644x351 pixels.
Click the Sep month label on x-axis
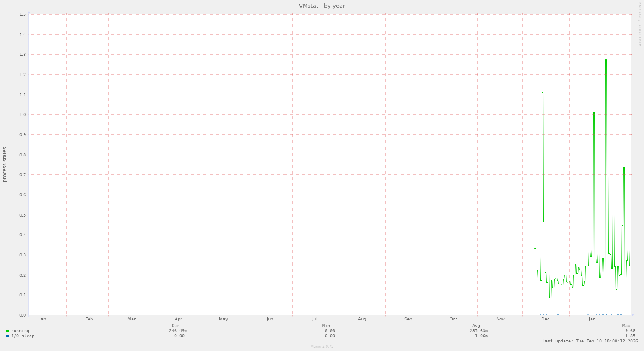408,319
